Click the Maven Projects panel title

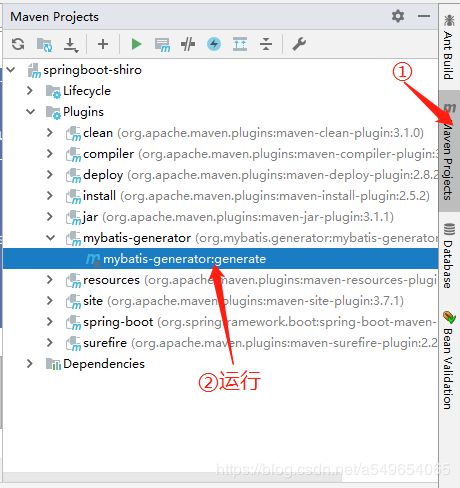pyautogui.click(x=54, y=17)
